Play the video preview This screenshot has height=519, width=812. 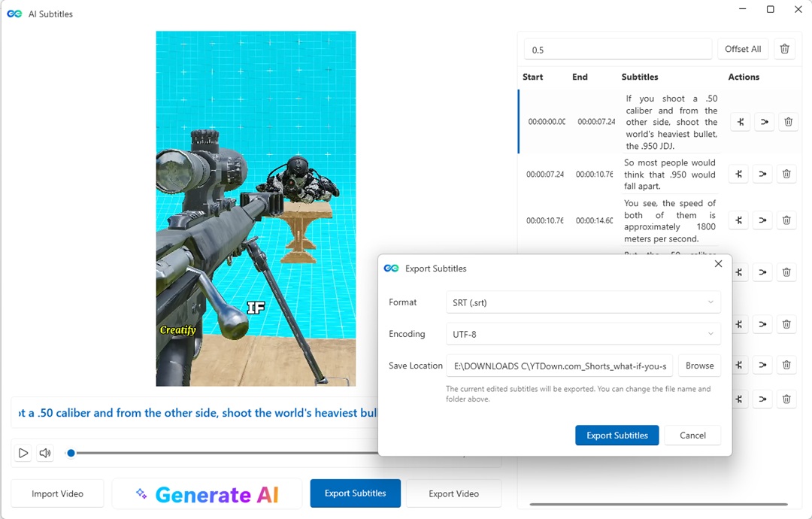coord(23,454)
